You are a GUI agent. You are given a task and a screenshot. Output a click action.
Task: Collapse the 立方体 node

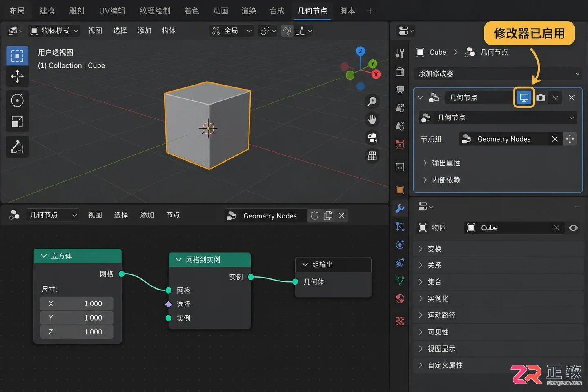click(44, 256)
